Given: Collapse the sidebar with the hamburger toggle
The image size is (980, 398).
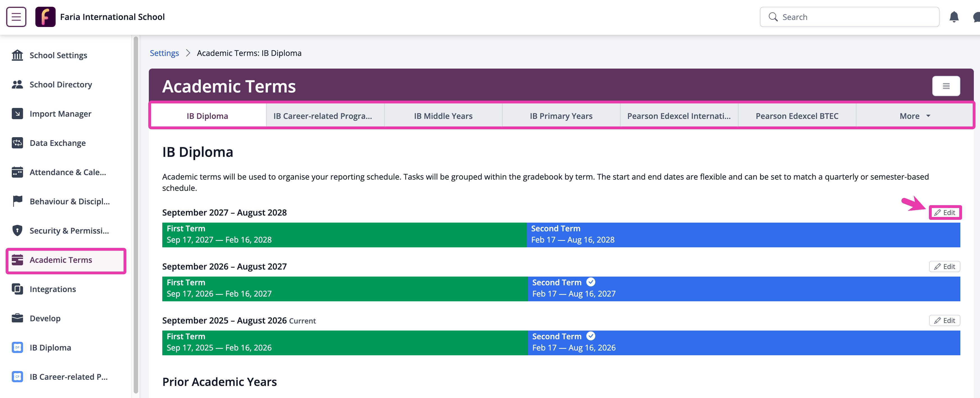Looking at the screenshot, I should (16, 16).
